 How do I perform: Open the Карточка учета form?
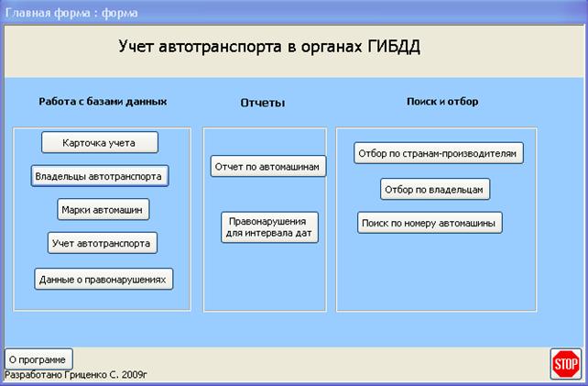(x=100, y=142)
